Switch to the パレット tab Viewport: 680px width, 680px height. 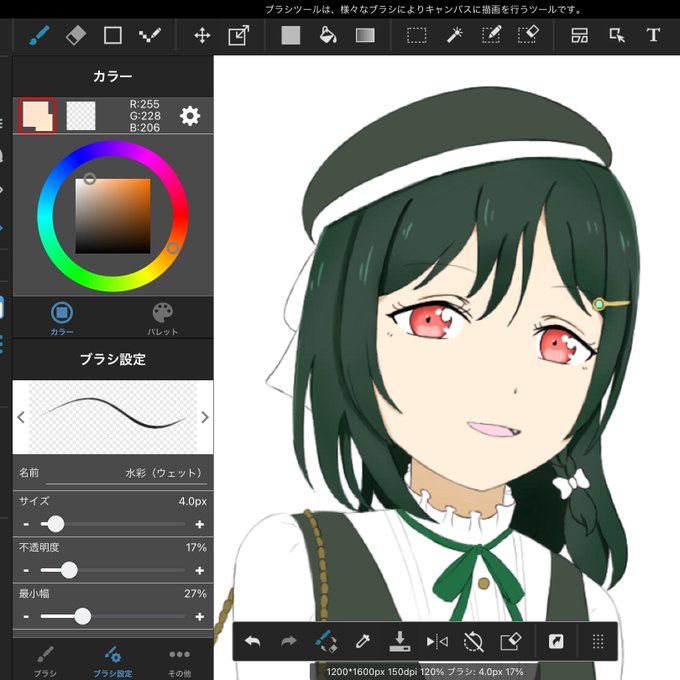coord(163,319)
